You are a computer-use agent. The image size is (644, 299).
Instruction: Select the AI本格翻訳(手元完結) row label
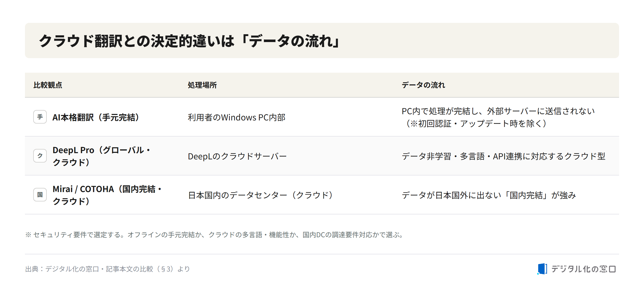[96, 117]
